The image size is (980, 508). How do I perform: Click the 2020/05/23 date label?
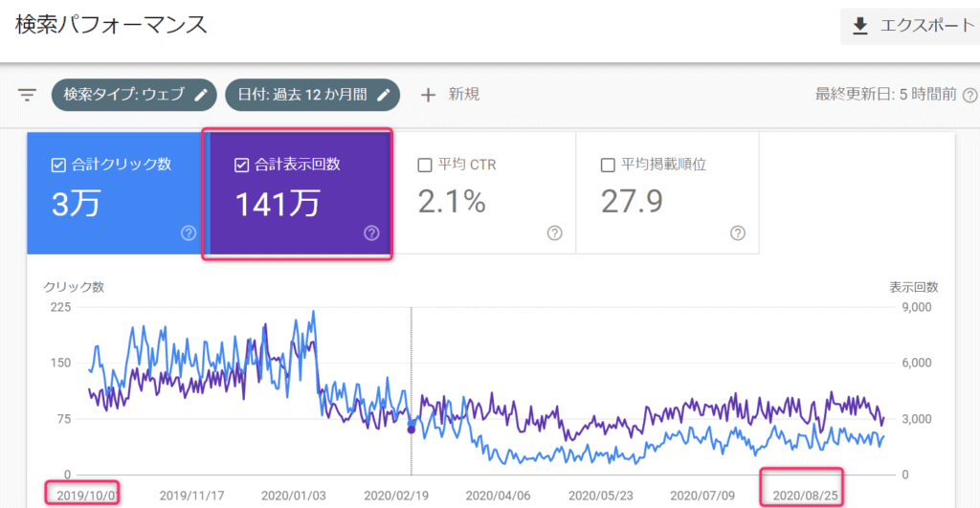601,496
